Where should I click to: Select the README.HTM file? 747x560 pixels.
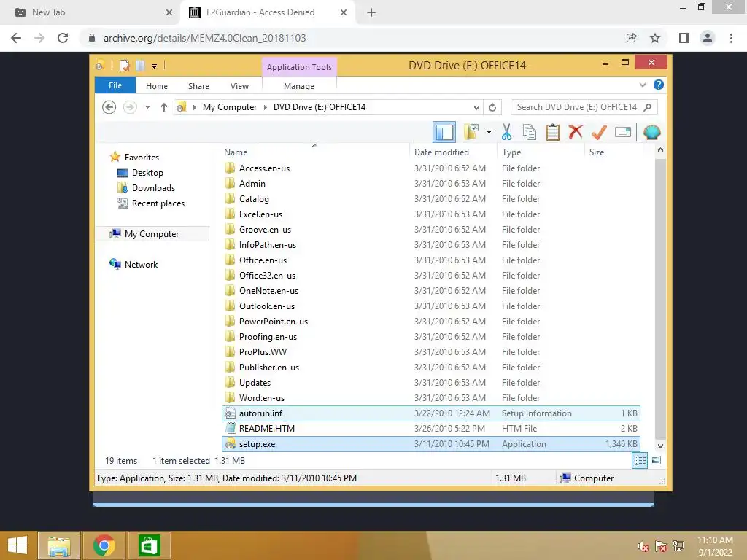pyautogui.click(x=430, y=429)
